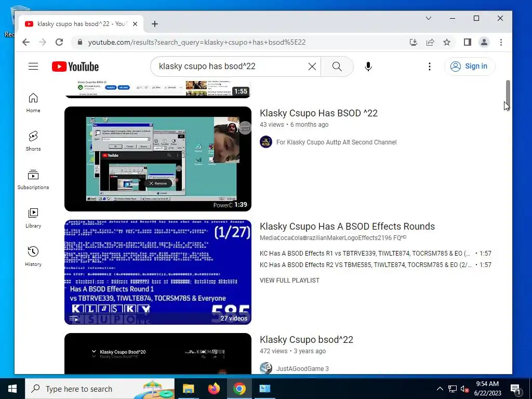Close the klasky csupo YouTube tab
This screenshot has width=532, height=399.
(x=135, y=24)
